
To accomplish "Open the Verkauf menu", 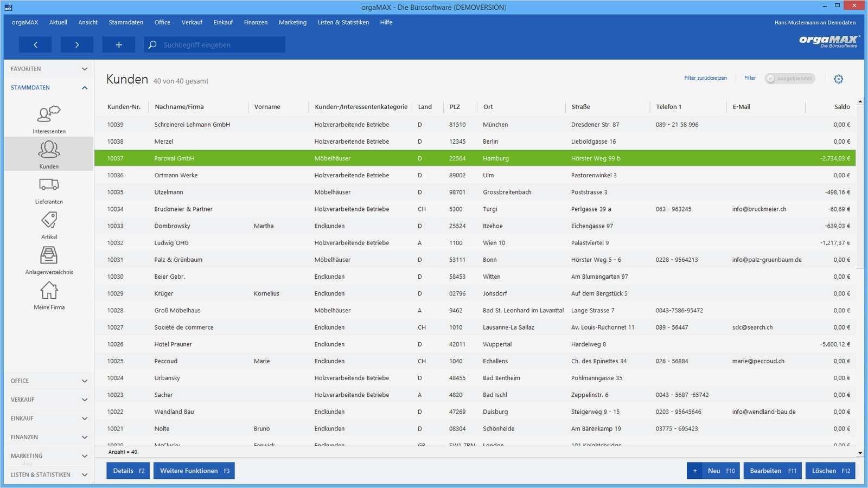I will [192, 22].
